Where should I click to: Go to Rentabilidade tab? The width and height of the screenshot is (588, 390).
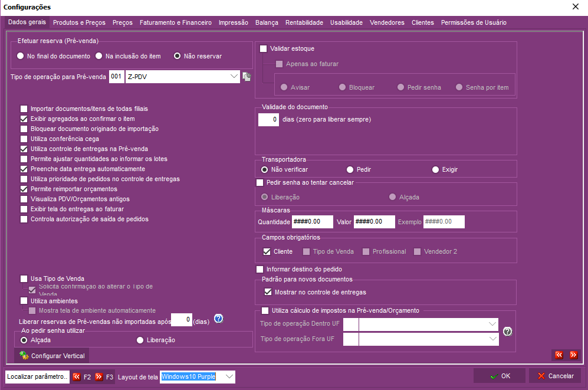coord(304,22)
